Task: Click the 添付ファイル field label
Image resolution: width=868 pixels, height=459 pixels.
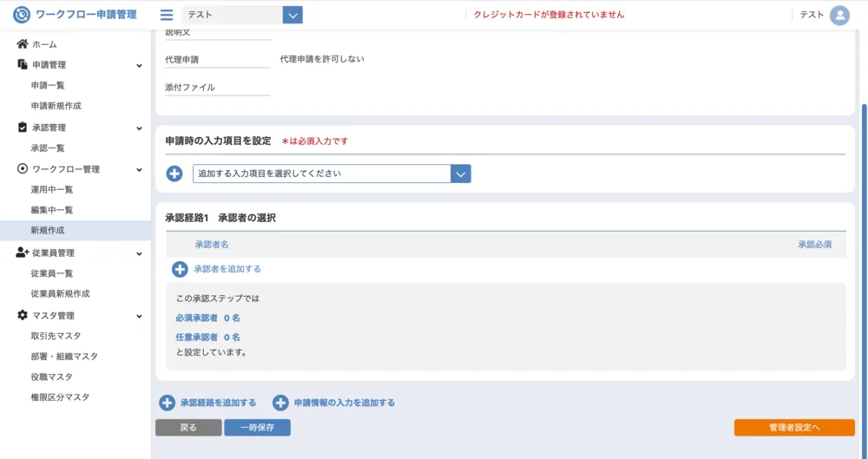Action: pos(190,88)
